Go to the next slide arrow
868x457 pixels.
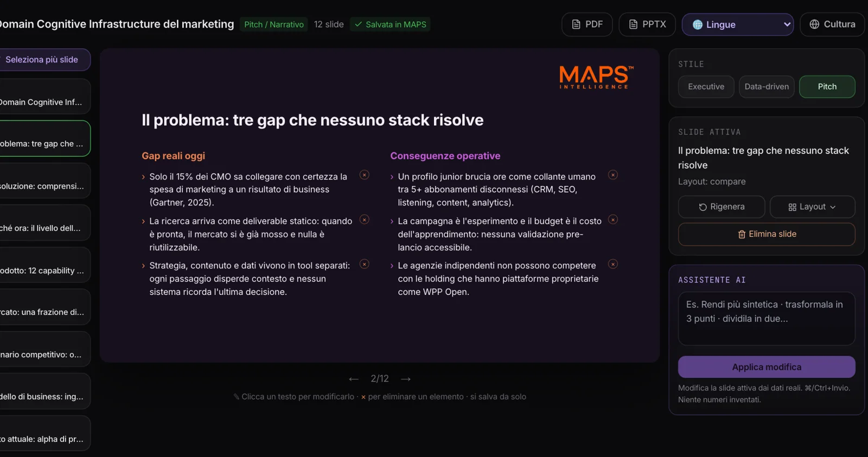tap(406, 379)
